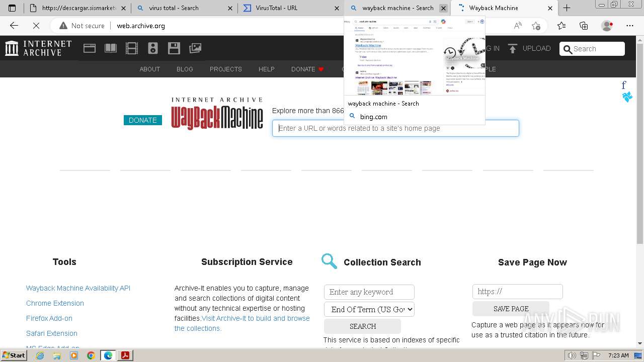Focus the Enter any keyword field

point(369,292)
